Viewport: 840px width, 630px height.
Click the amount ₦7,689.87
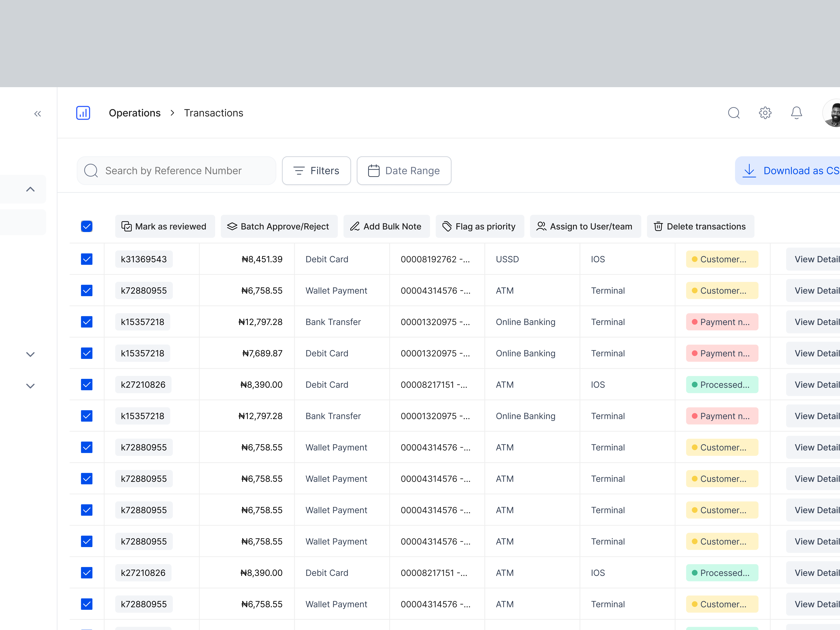(262, 353)
